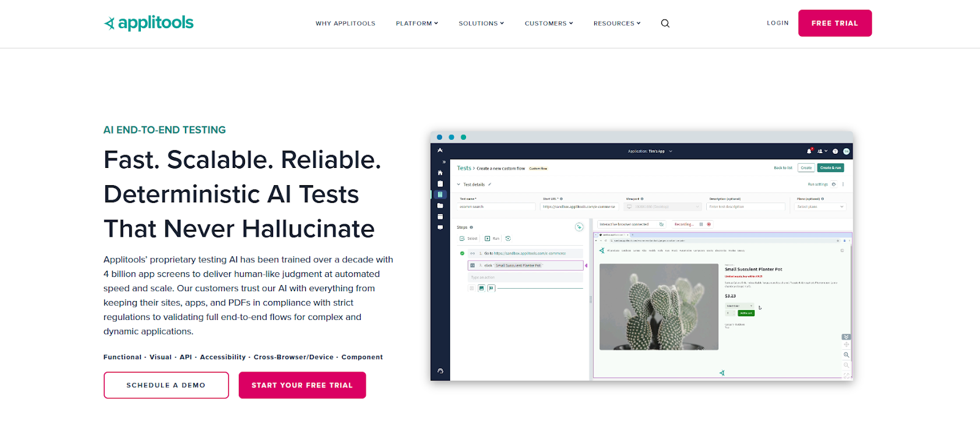This screenshot has height=445, width=980.
Task: Open the Login link
Action: (778, 23)
